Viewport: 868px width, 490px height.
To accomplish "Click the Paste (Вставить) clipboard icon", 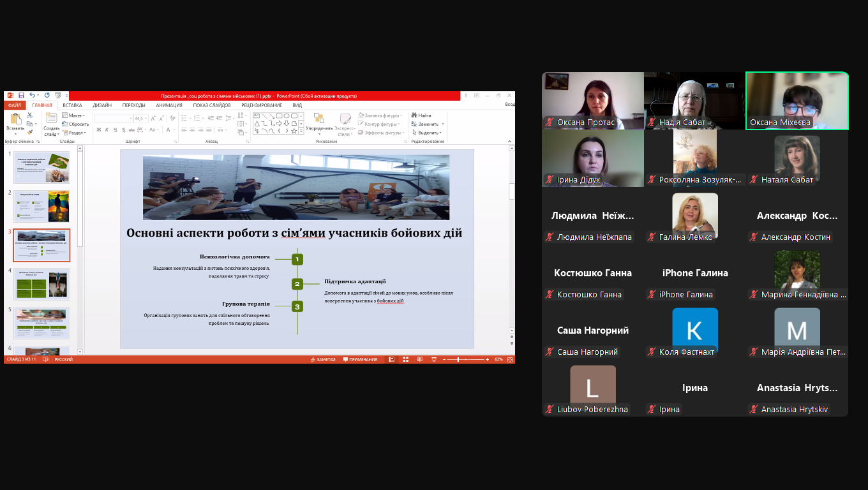I will click(x=15, y=120).
